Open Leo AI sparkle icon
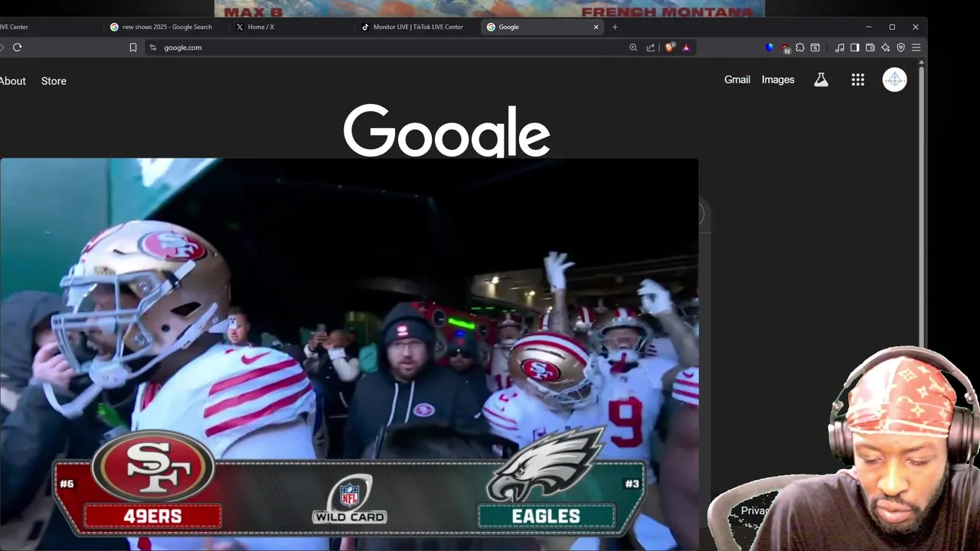Screen dimensions: 980x551 click(886, 47)
